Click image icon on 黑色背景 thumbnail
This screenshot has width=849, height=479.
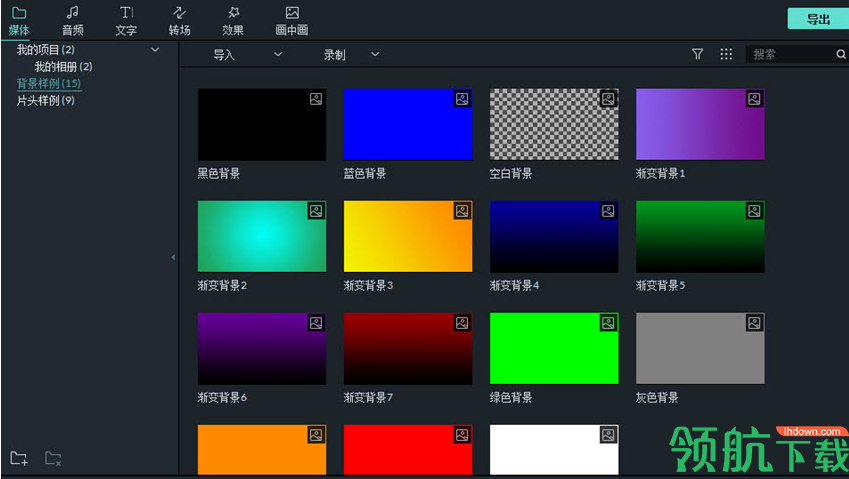click(316, 99)
